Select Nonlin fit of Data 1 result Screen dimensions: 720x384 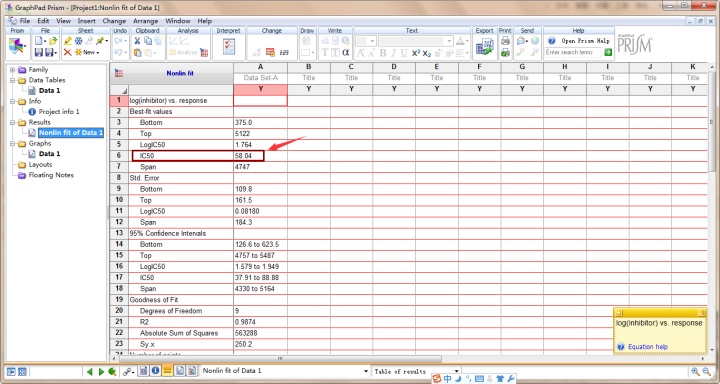coord(71,133)
